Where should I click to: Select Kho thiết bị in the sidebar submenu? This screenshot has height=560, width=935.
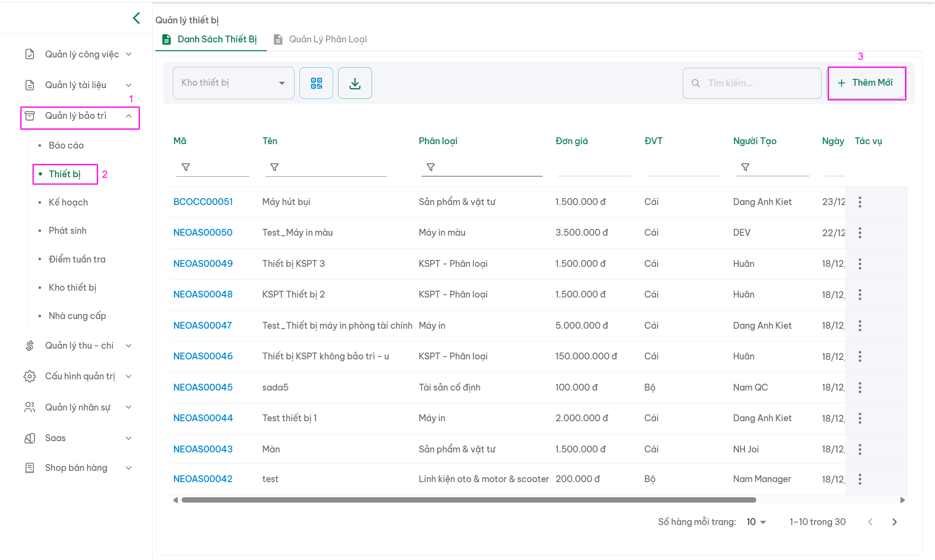(73, 288)
